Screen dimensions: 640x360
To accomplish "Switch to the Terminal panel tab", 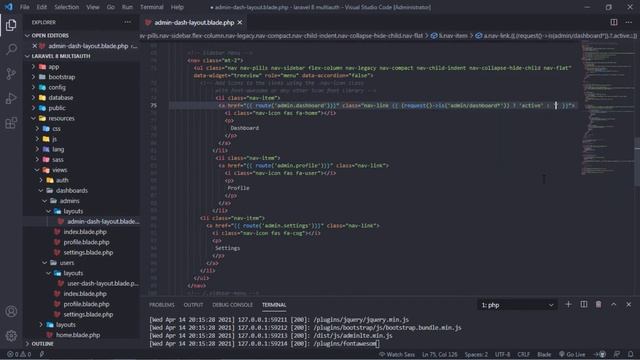I will click(x=274, y=305).
